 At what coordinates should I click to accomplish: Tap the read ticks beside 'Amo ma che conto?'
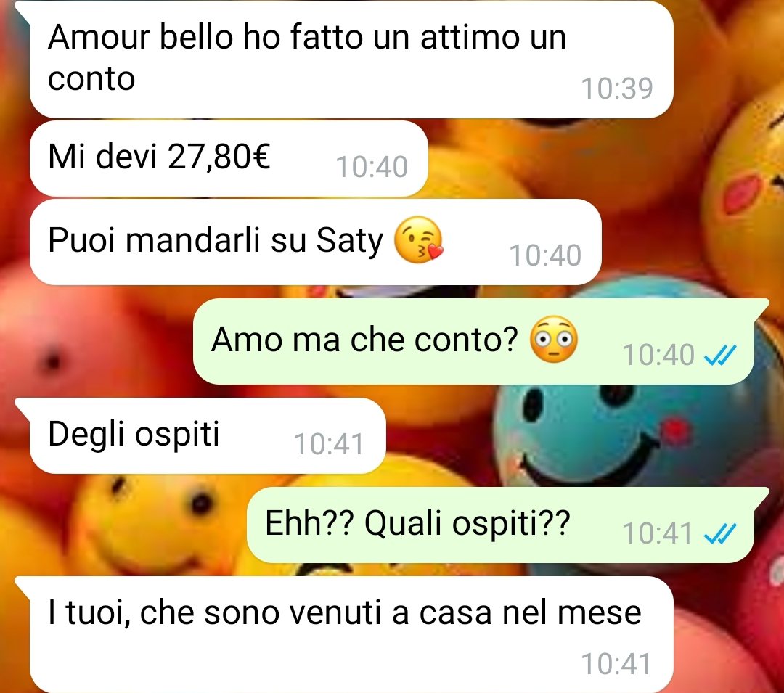tap(720, 356)
